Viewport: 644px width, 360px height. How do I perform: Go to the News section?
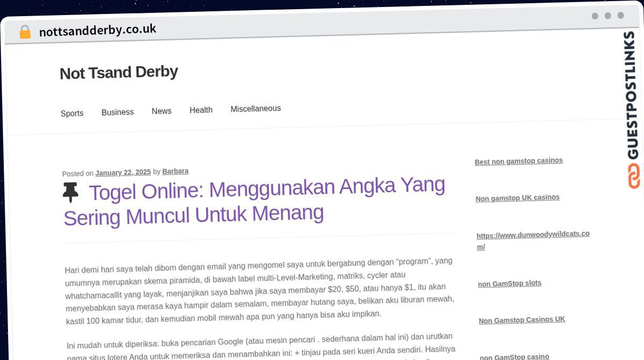coord(162,111)
